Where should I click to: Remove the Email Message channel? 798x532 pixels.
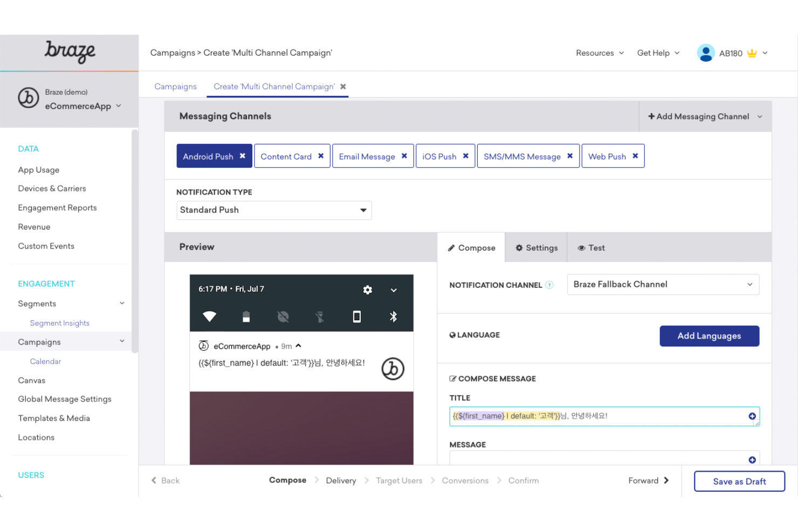404,156
